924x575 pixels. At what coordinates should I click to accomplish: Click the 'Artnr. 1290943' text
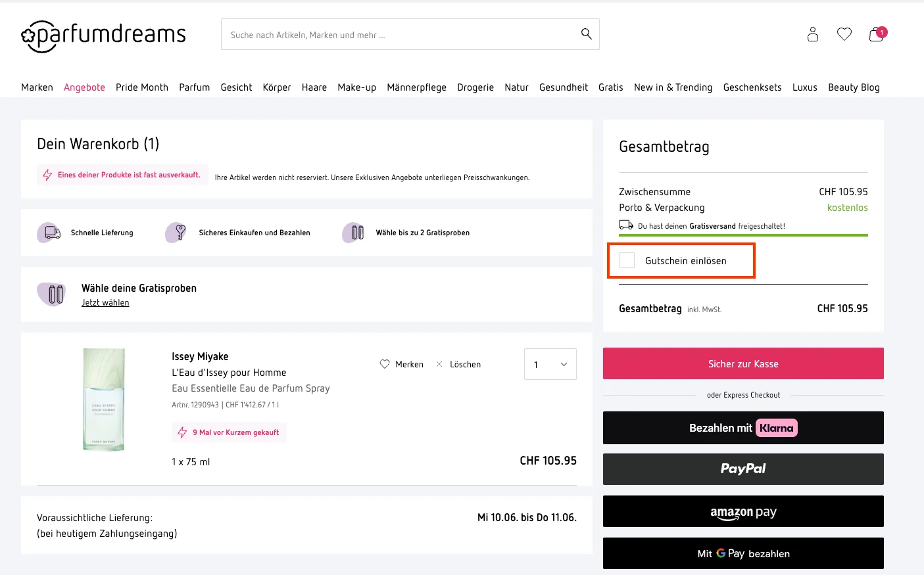(195, 405)
